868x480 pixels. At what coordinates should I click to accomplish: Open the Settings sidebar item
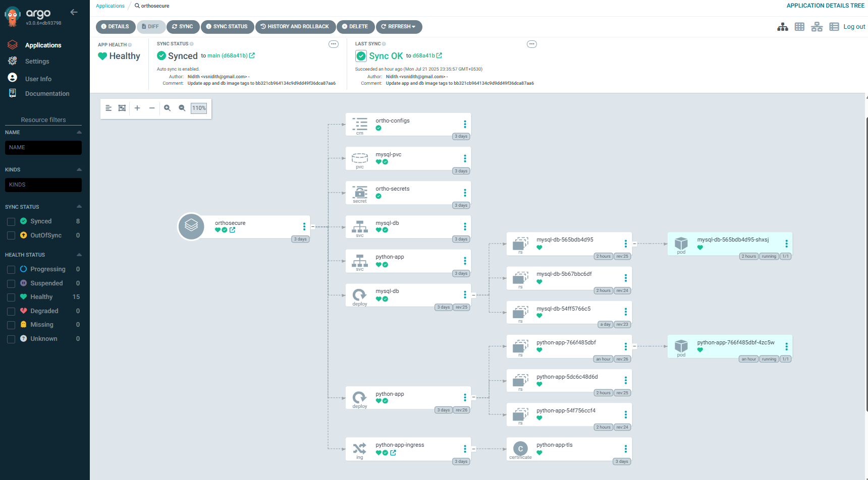pyautogui.click(x=37, y=62)
